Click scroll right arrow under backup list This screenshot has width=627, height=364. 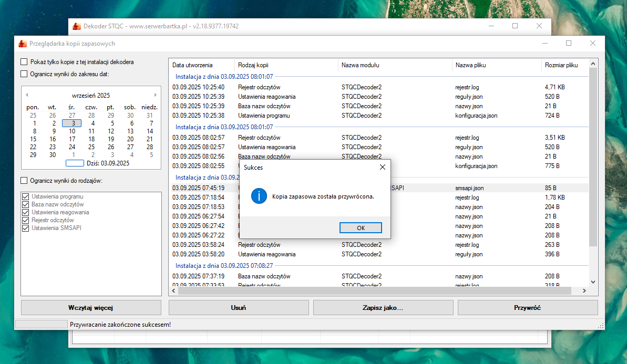click(x=583, y=291)
